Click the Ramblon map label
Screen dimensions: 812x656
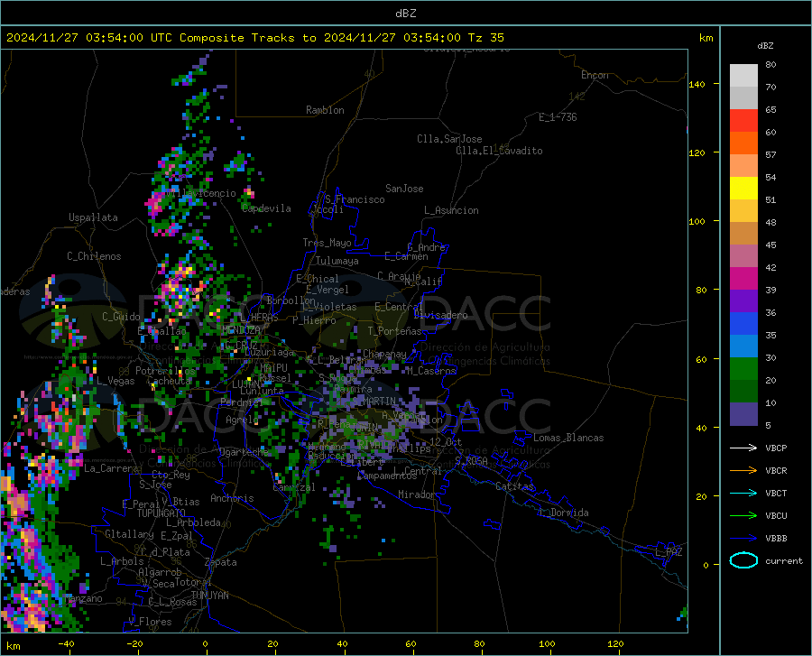(x=325, y=110)
